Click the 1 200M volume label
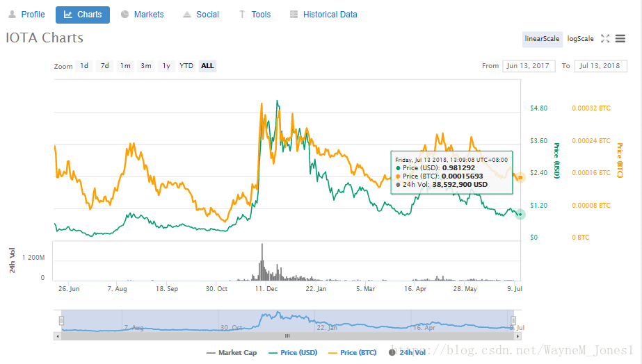Image resolution: width=642 pixels, height=364 pixels. (33, 258)
